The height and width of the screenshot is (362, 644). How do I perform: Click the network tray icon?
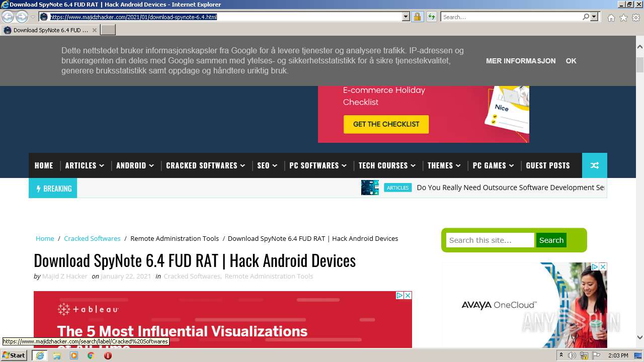pos(584,355)
